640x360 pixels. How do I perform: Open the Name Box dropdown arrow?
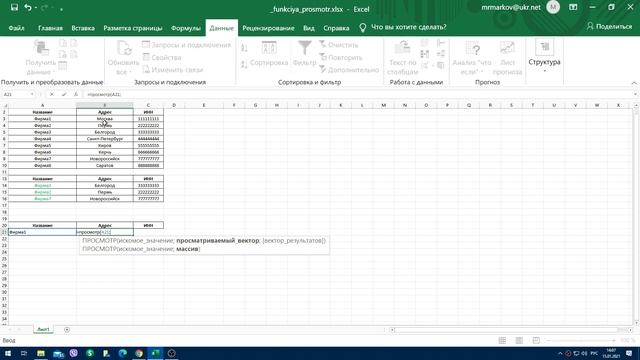(32, 94)
